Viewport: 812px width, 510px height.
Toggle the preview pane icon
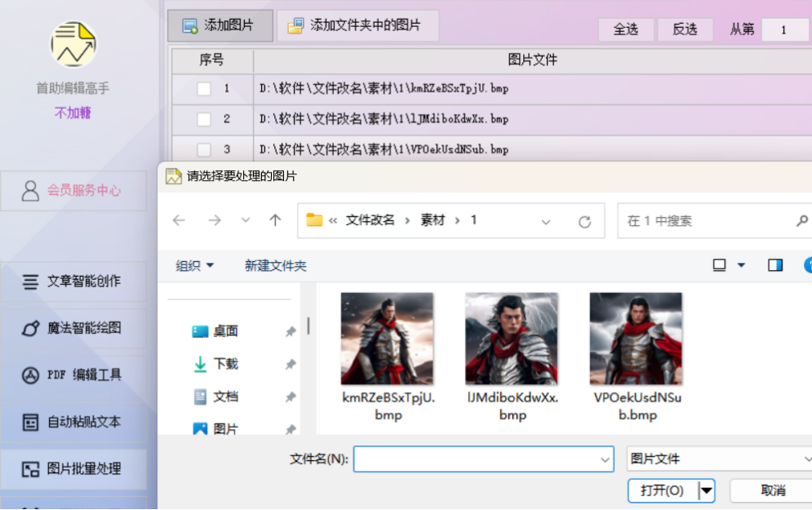[x=775, y=265]
